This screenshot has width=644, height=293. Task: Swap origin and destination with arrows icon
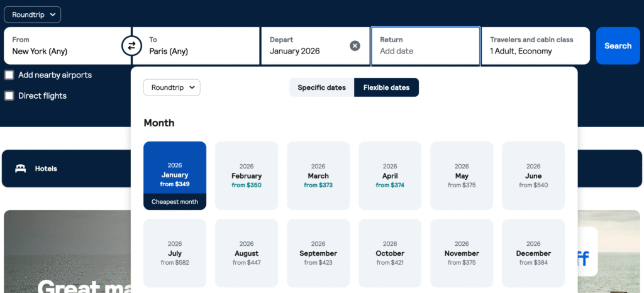tap(131, 46)
